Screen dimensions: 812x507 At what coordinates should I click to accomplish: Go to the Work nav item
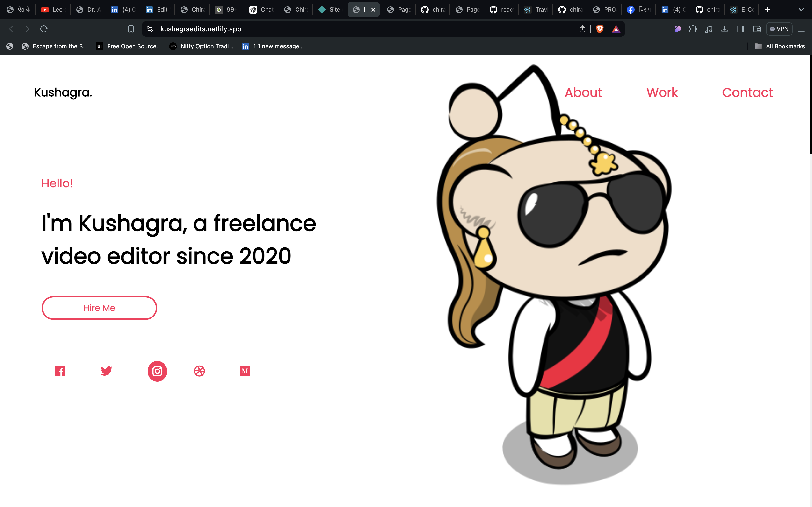point(662,92)
